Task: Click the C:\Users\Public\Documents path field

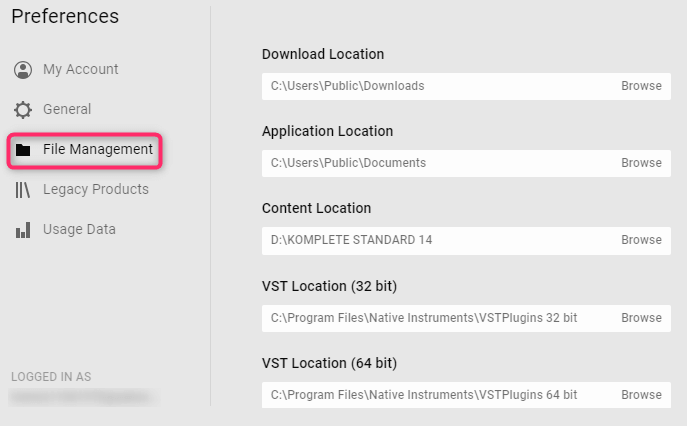Action: point(466,163)
